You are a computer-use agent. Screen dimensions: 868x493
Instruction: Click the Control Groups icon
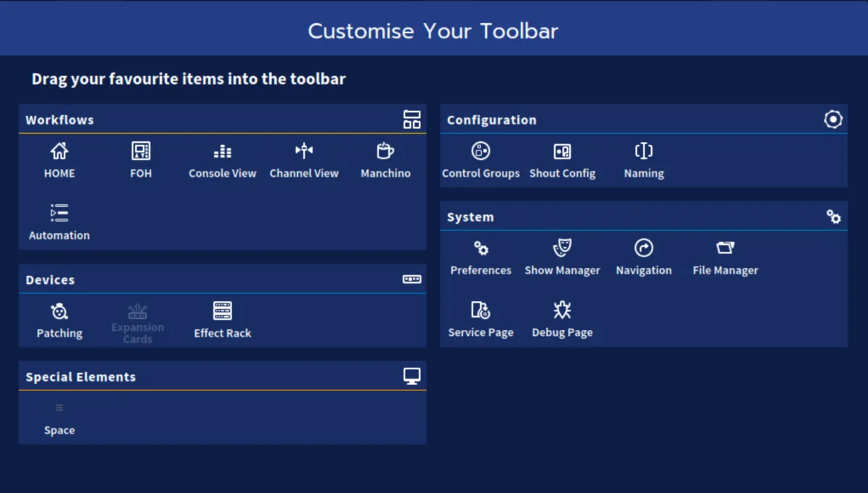(x=481, y=151)
